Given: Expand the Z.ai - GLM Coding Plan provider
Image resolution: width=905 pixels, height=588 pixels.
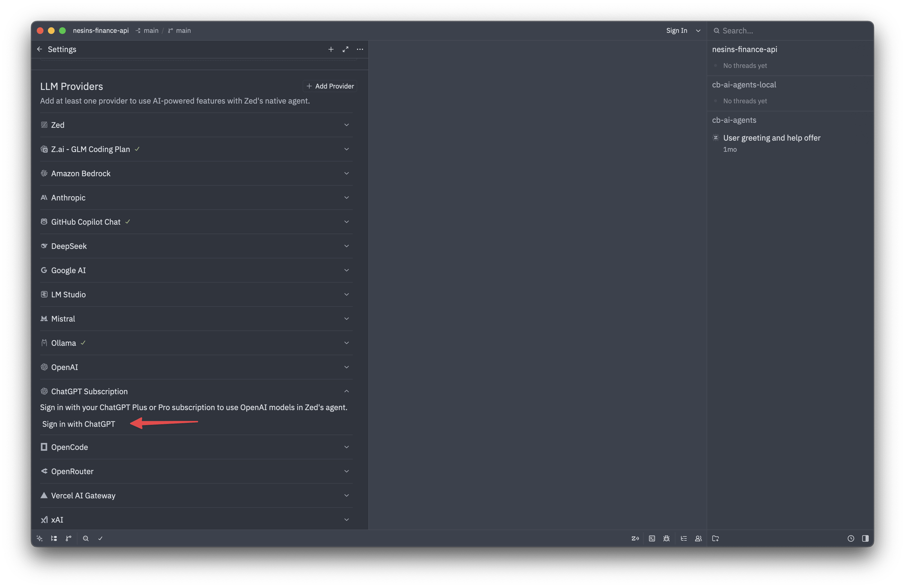Looking at the screenshot, I should [x=196, y=149].
